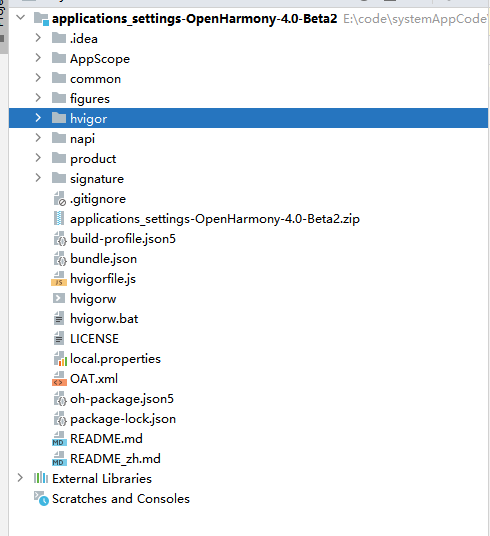Click the External Libraries icon

[x=41, y=478]
